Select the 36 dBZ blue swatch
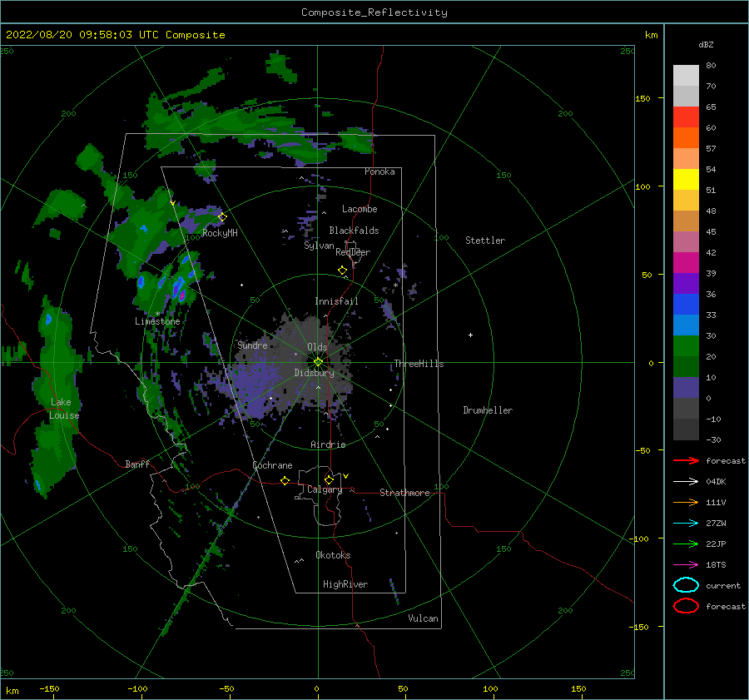This screenshot has height=700, width=749. (x=686, y=304)
